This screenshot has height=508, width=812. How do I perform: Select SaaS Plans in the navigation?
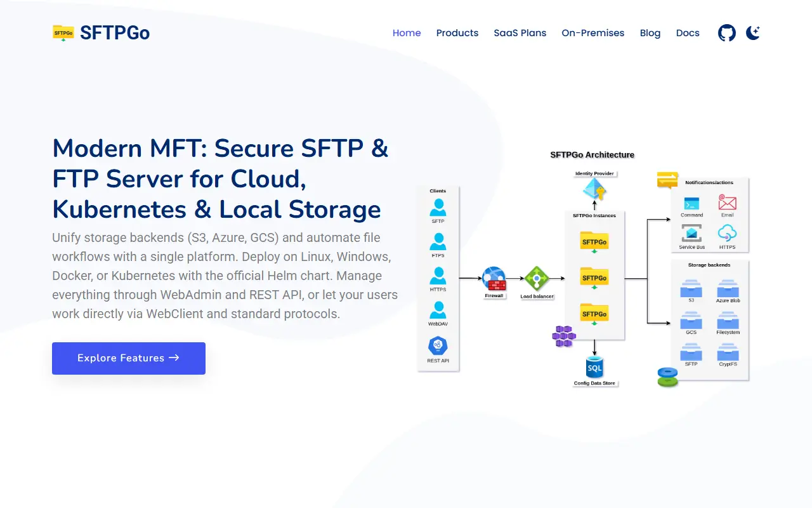(520, 33)
